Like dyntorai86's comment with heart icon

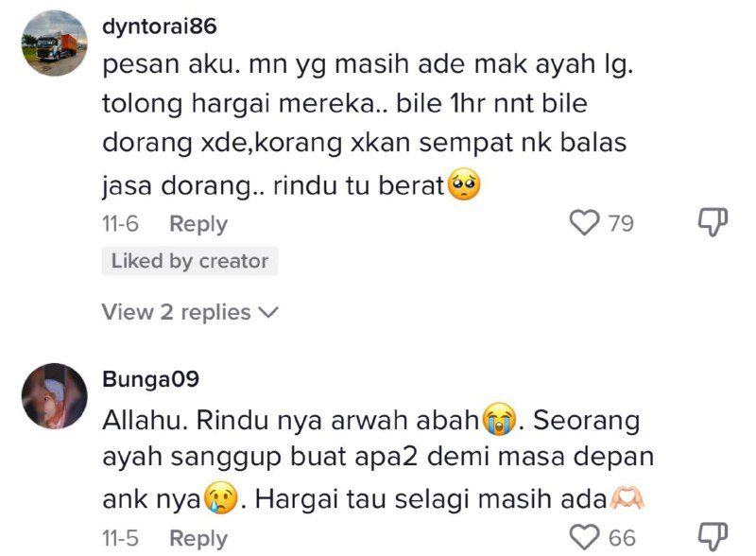coord(584,223)
